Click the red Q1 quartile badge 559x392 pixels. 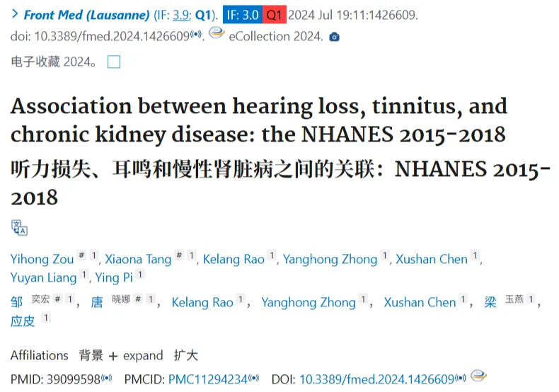275,15
